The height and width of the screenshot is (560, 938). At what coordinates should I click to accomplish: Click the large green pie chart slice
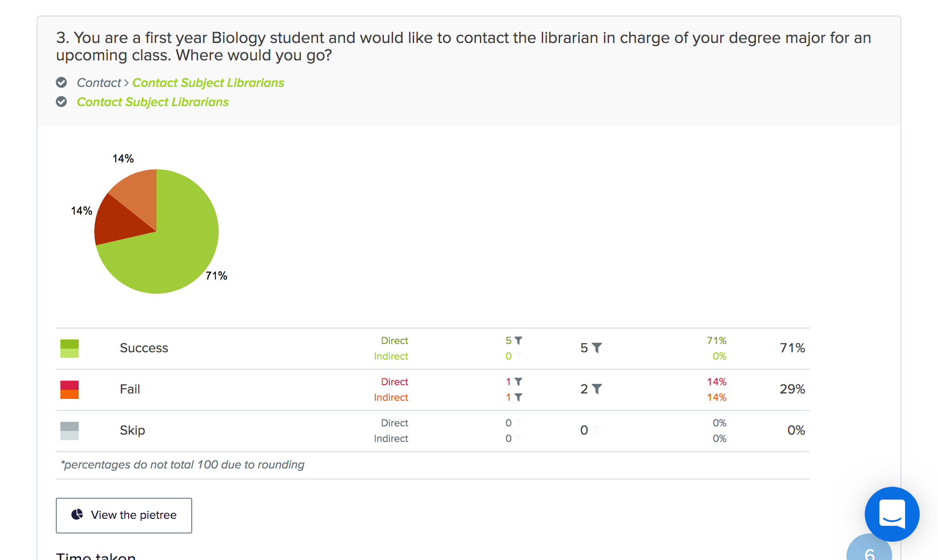pos(178,247)
